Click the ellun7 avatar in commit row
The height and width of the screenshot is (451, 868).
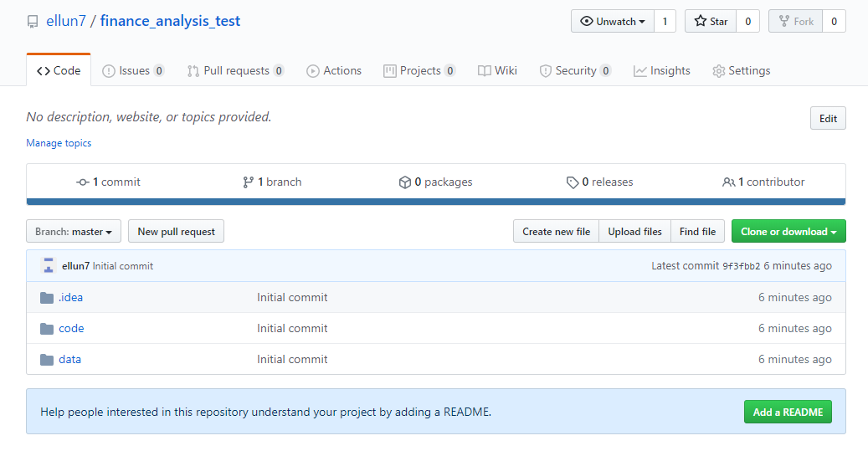tap(49, 265)
